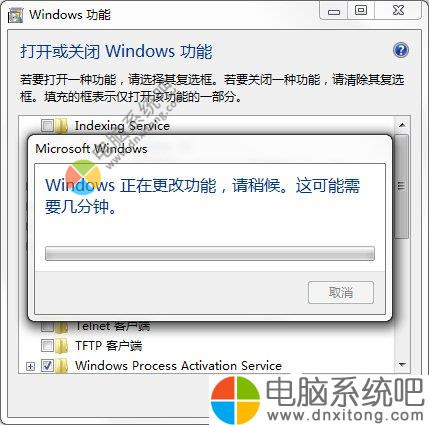Click the Windows Features title bar icon

pos(15,15)
